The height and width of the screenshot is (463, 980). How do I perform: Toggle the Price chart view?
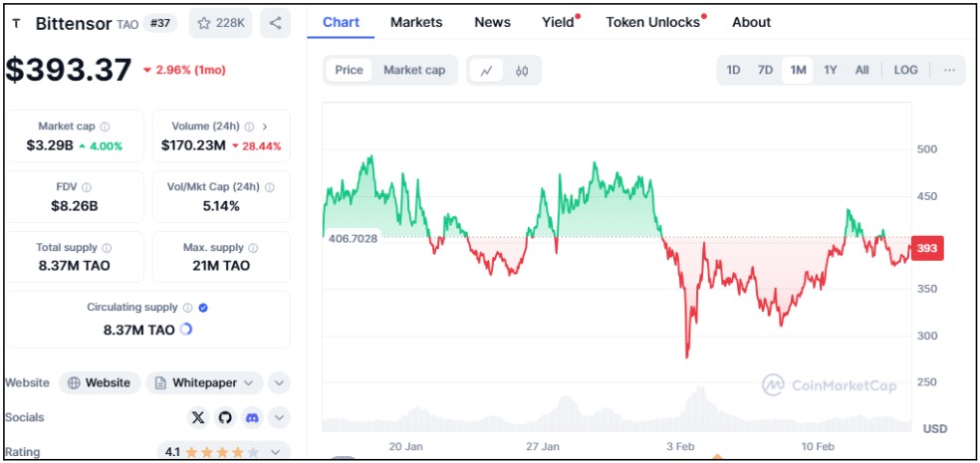349,70
